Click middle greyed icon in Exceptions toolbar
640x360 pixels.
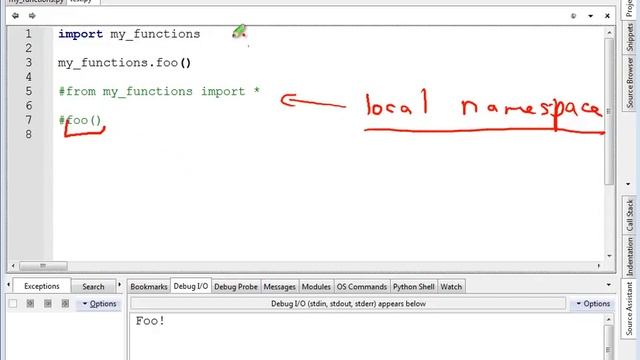(48, 303)
